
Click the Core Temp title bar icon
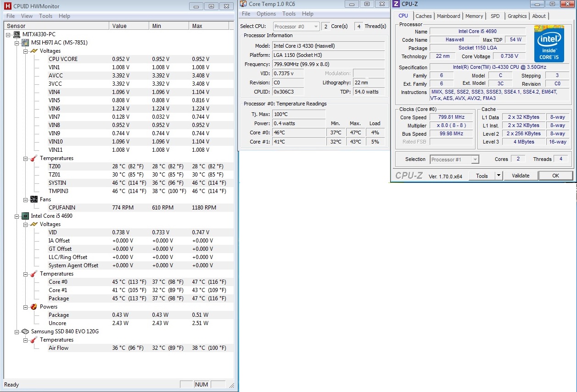[x=243, y=5]
